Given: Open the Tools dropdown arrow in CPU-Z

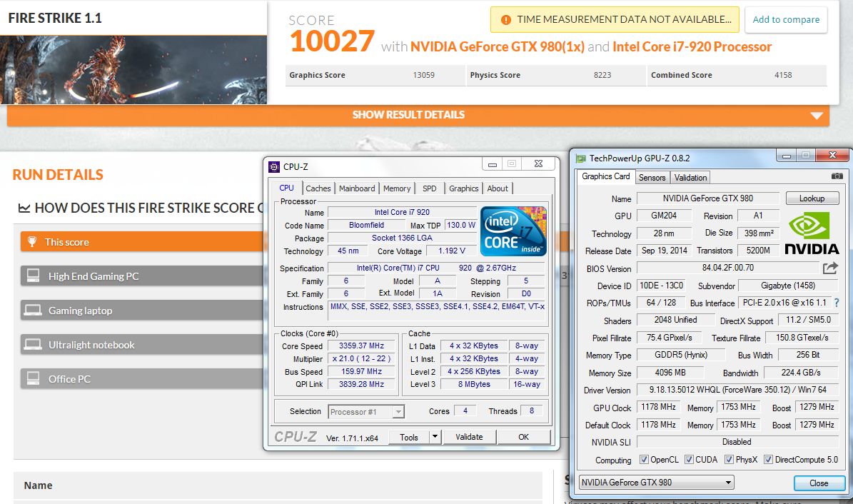Looking at the screenshot, I should (x=435, y=436).
